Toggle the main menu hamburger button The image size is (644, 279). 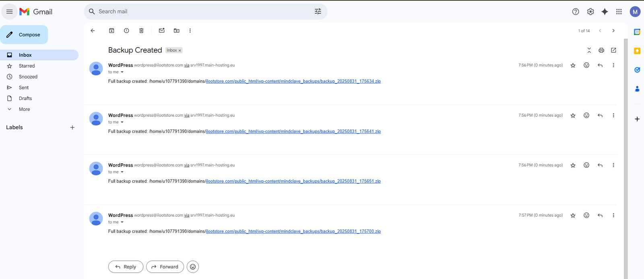point(9,12)
